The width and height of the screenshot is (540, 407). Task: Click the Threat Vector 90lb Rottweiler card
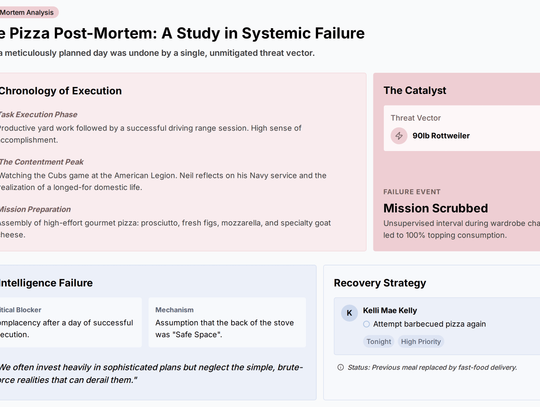462,128
